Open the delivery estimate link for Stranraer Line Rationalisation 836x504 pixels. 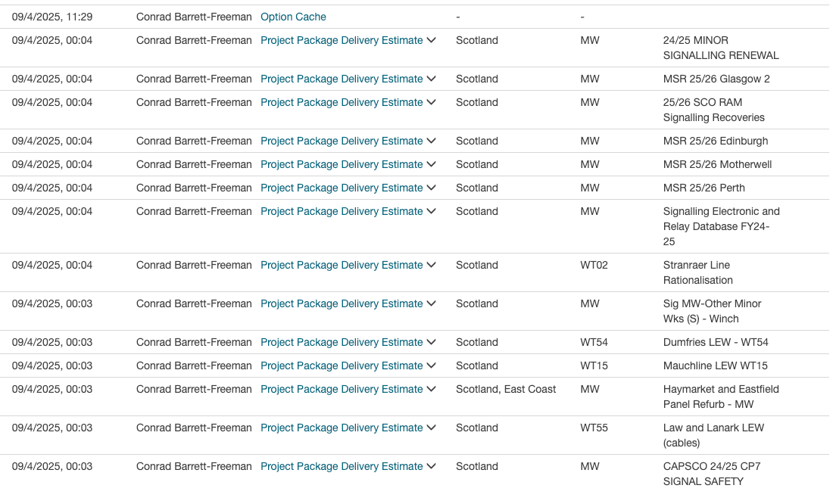(x=342, y=265)
